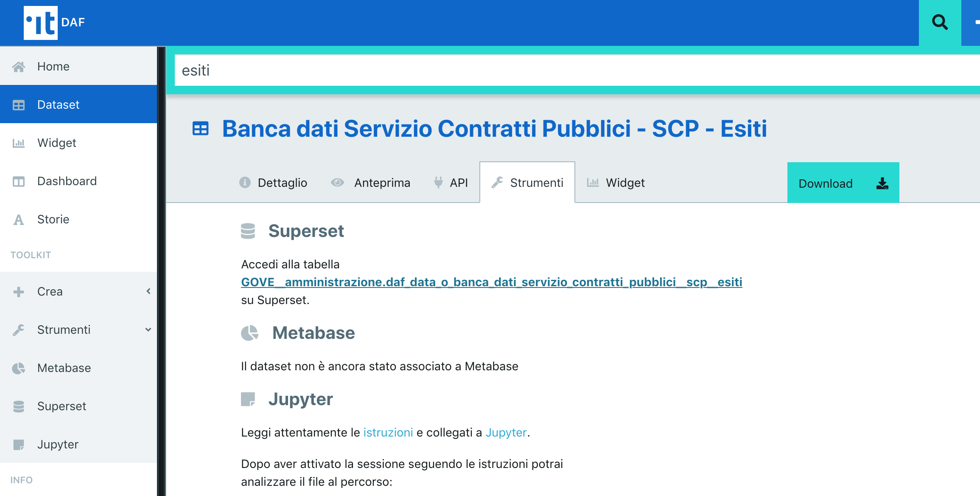The image size is (980, 496).
Task: Click the wrench icon on Strumenti tab
Action: (x=497, y=183)
